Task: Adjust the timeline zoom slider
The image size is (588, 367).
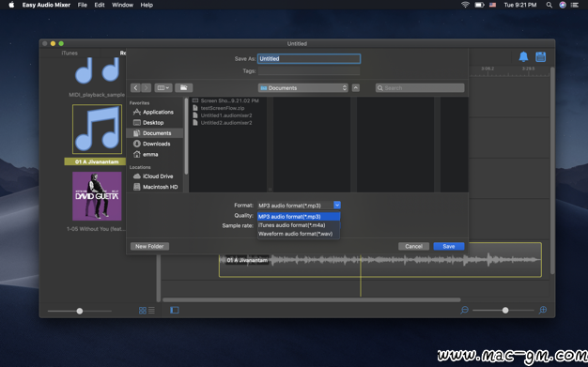Action: point(505,310)
